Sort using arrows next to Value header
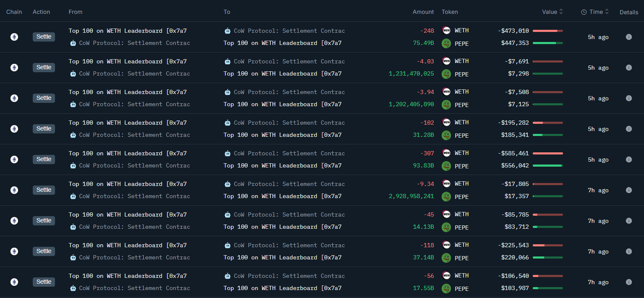Screen dimensions: 644x298 [561, 12]
